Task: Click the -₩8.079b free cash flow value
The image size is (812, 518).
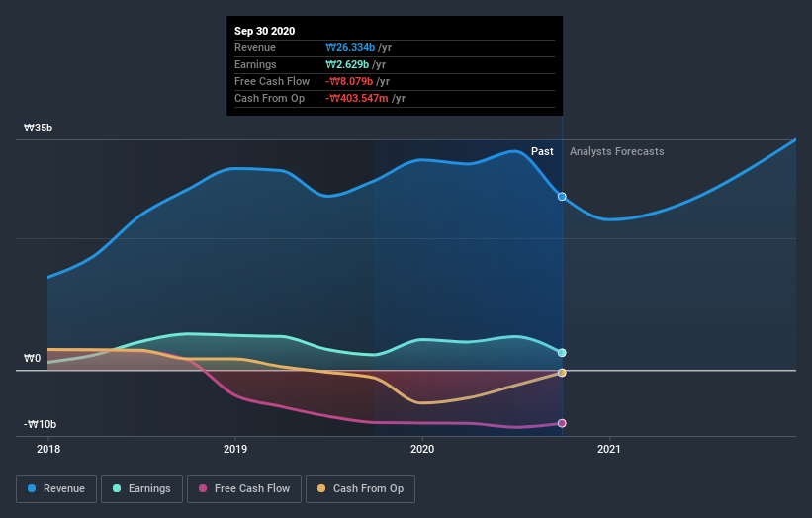Action: pos(349,81)
